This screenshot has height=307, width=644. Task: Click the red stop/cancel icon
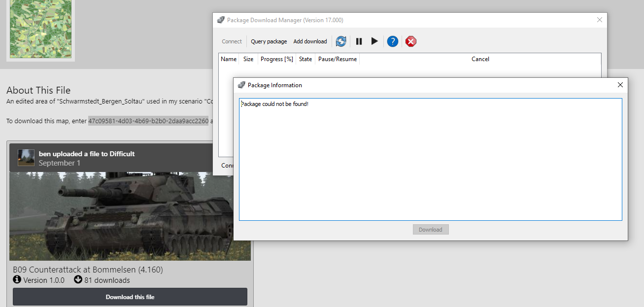pyautogui.click(x=410, y=41)
